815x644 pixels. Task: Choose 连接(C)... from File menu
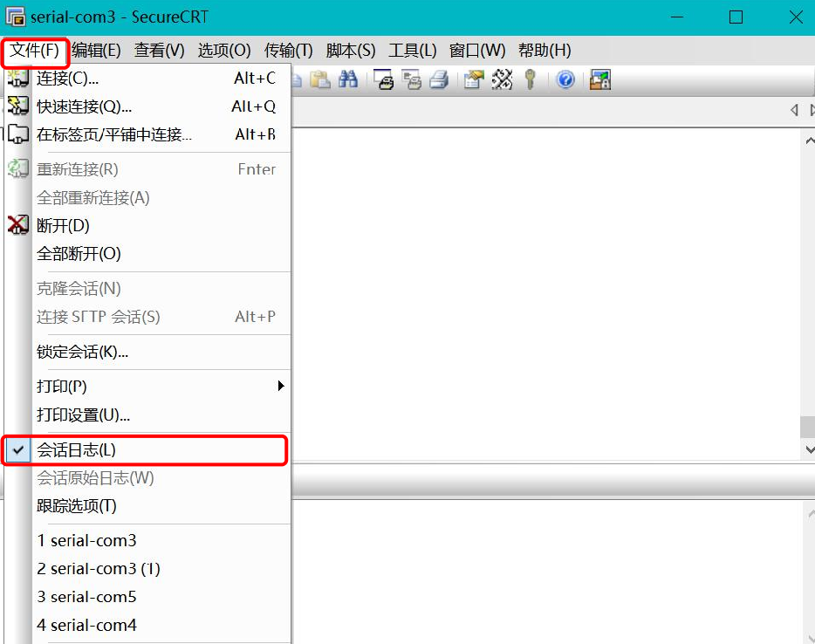[147, 78]
